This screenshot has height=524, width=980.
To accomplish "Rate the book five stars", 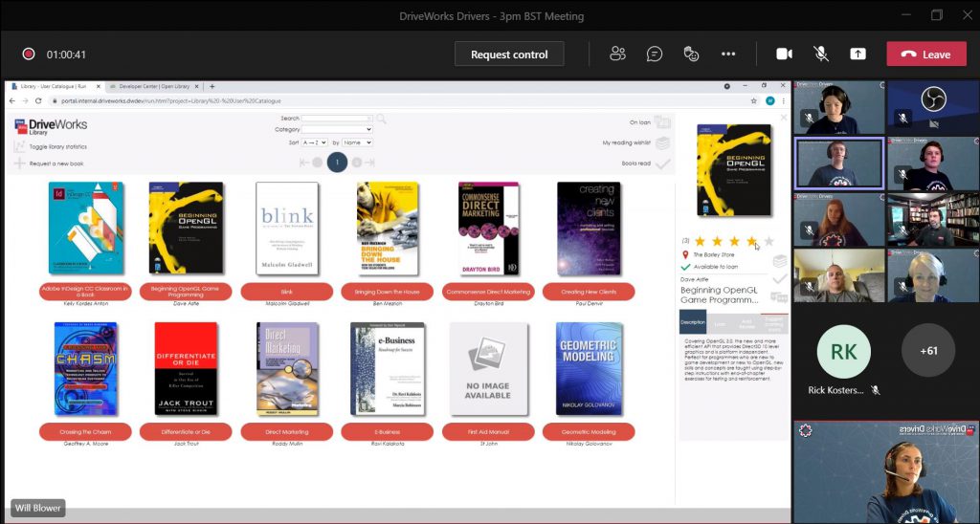I will pos(769,241).
